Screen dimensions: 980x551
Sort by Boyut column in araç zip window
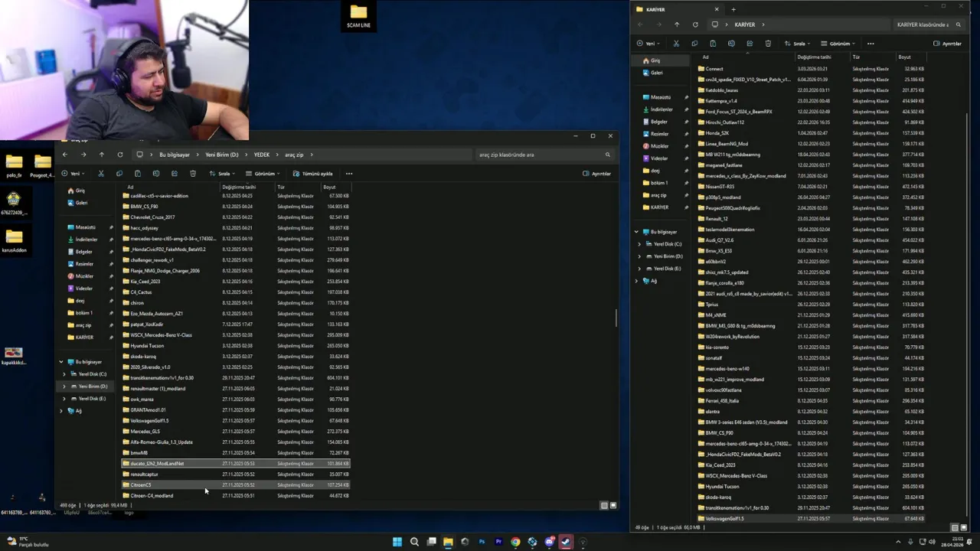tap(329, 187)
